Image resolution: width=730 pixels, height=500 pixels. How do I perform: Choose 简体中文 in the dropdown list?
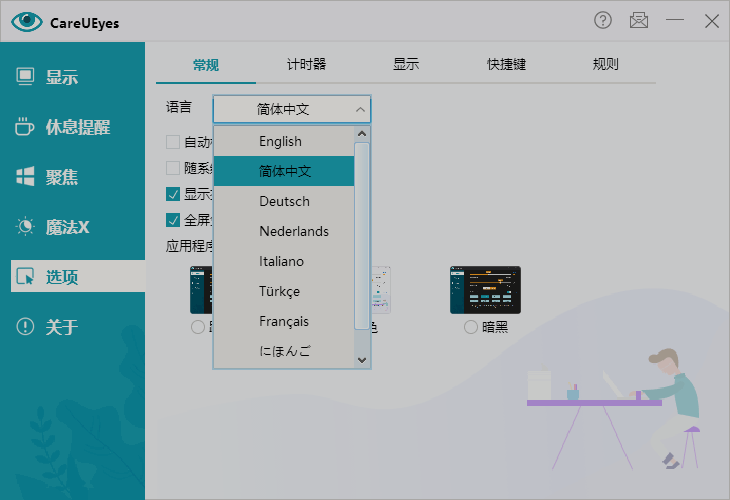pos(284,171)
